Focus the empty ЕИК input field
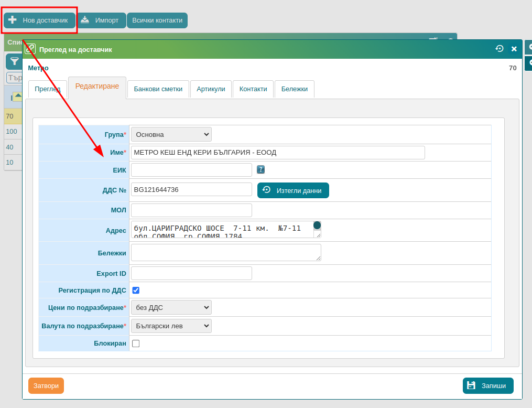This screenshot has height=408, width=532. tap(191, 170)
